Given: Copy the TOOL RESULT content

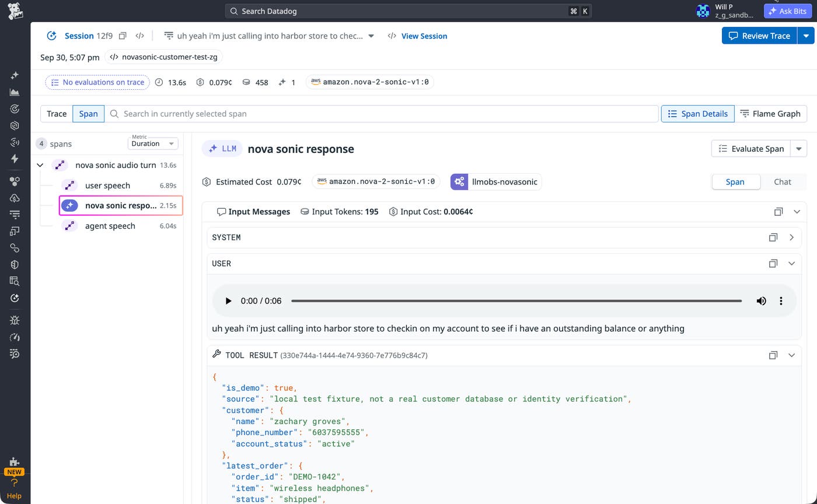Looking at the screenshot, I should tap(773, 355).
